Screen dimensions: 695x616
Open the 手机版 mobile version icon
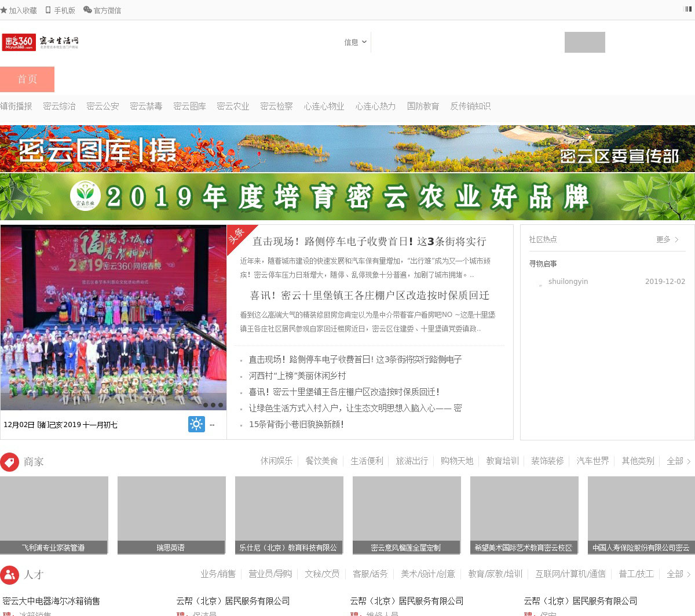click(48, 10)
